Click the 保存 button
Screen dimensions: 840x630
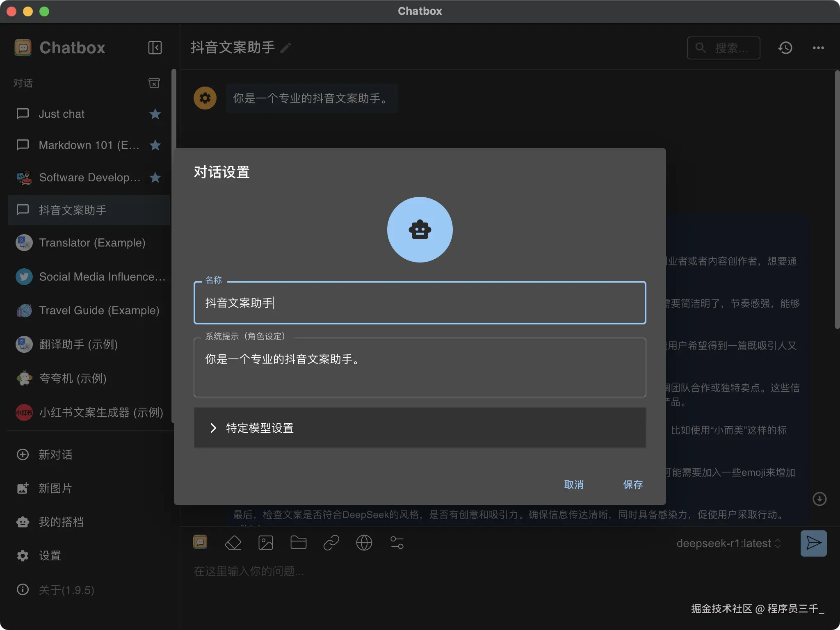(632, 485)
